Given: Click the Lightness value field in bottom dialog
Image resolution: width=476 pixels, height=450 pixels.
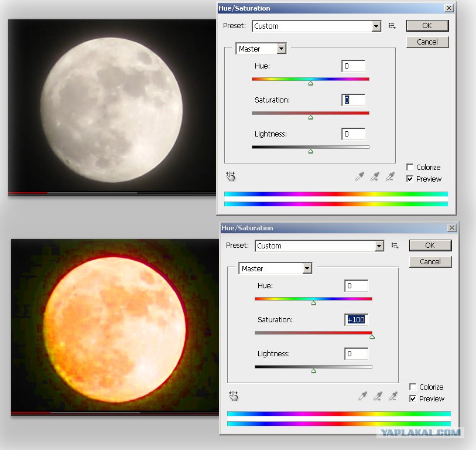Looking at the screenshot, I should [357, 354].
